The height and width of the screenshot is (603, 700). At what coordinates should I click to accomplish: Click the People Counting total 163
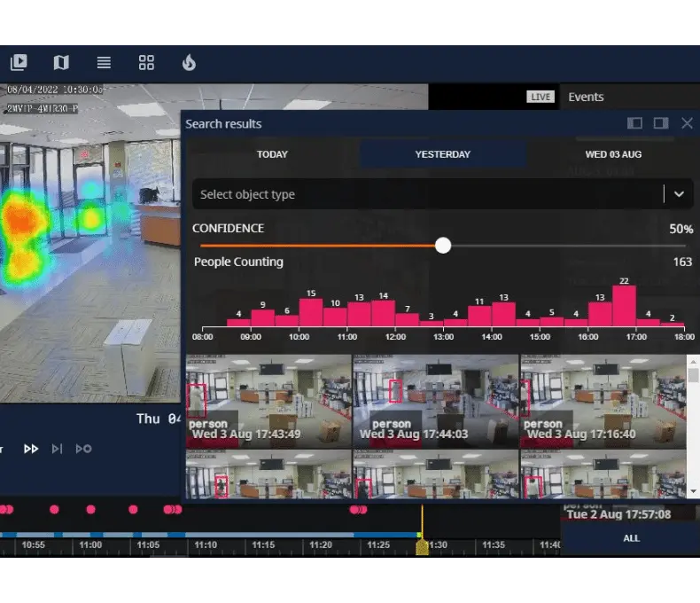pyautogui.click(x=682, y=262)
